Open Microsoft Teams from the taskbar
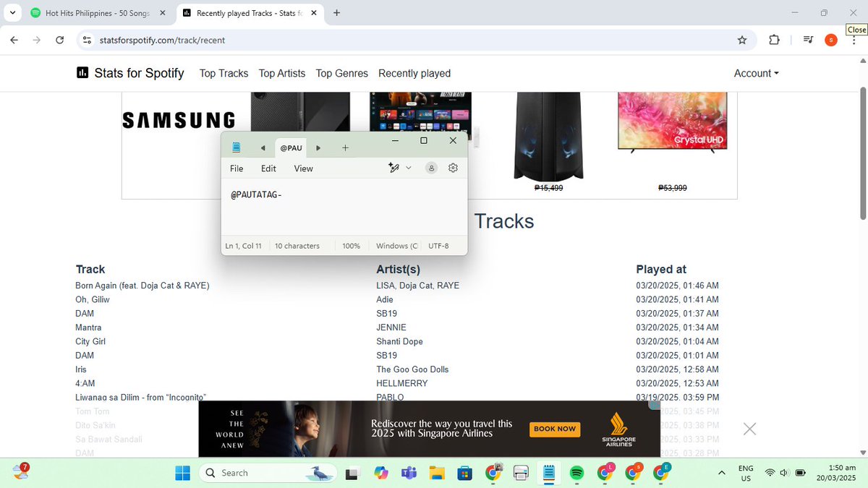This screenshot has height=488, width=868. point(409,473)
